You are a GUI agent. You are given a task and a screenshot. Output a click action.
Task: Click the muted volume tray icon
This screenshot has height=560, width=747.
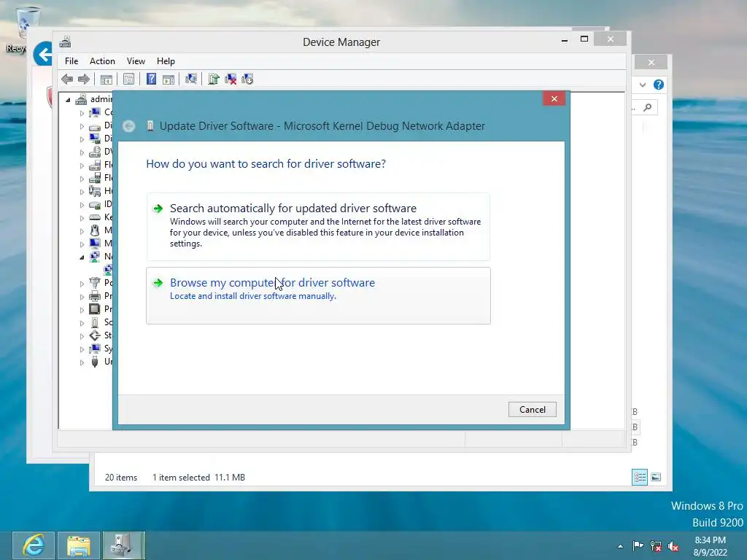(x=673, y=546)
